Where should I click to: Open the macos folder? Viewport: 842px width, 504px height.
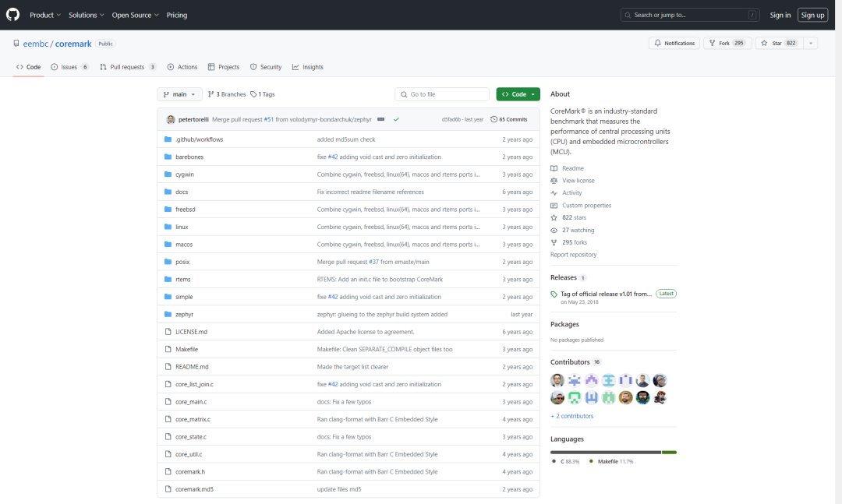coord(184,245)
